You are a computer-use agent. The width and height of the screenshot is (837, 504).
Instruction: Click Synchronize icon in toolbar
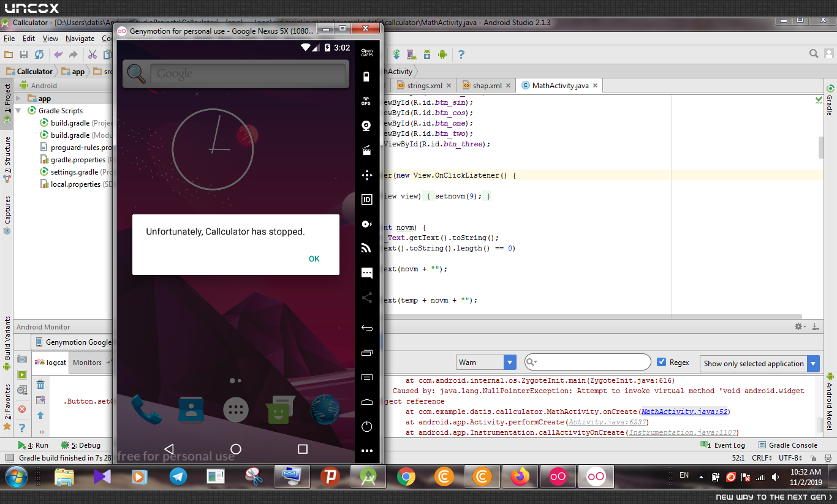[39, 55]
